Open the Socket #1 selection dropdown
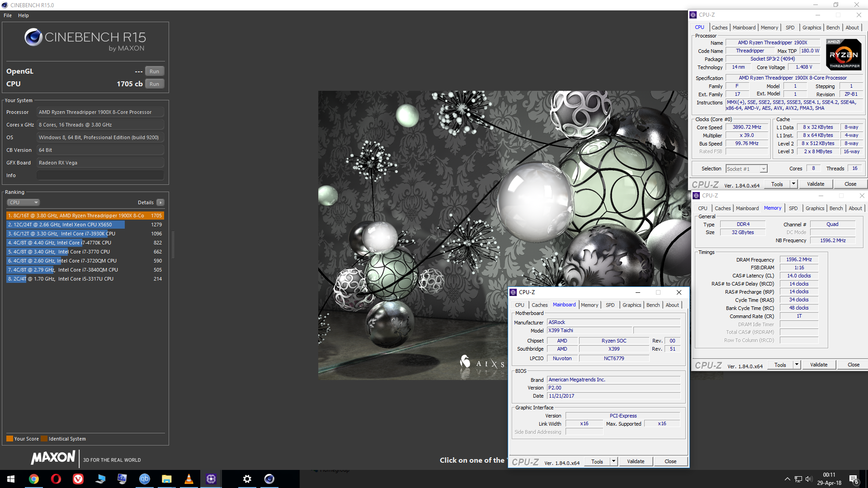This screenshot has width=868, height=488. (x=746, y=169)
